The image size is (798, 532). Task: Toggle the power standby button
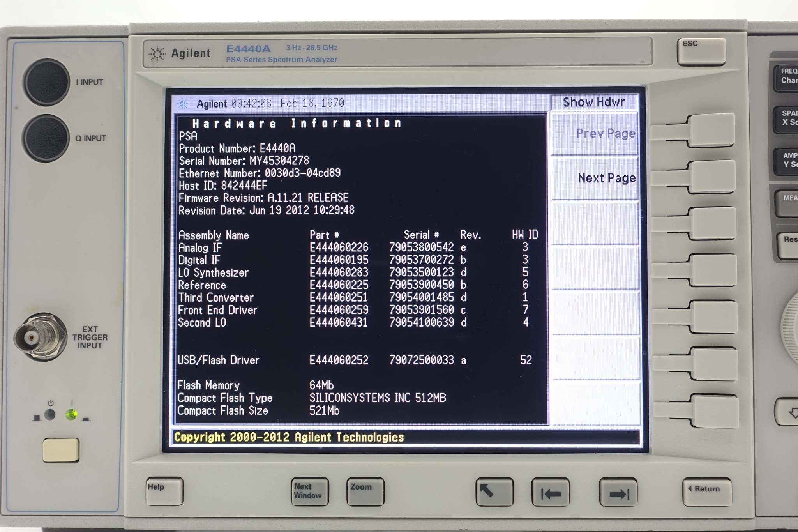pyautogui.click(x=61, y=450)
